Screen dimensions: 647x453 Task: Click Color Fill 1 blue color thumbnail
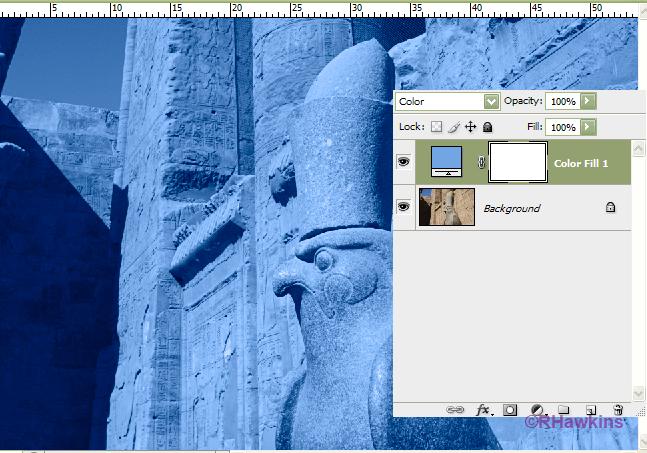[x=446, y=161]
